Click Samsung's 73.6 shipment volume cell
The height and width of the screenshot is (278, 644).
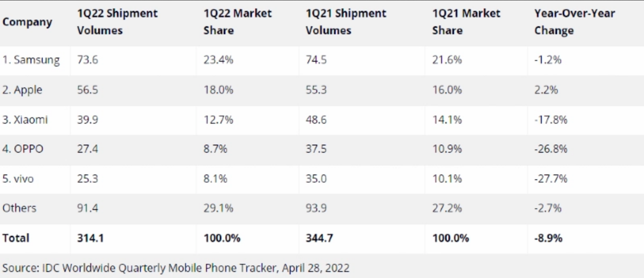[88, 60]
